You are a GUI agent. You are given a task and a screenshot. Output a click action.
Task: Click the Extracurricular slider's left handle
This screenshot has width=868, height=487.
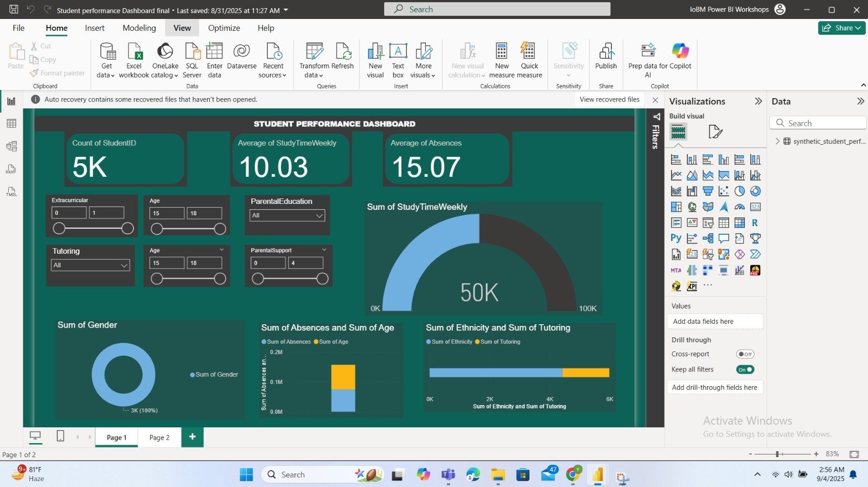point(59,228)
